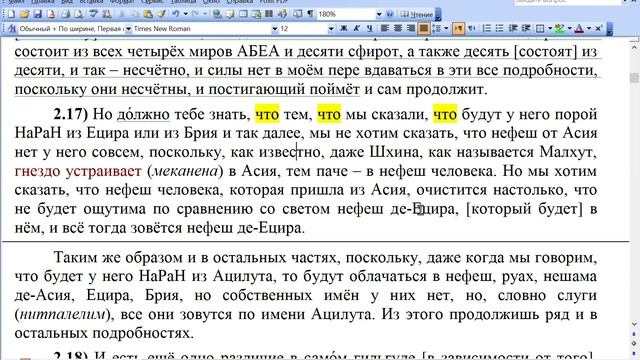Image resolution: width=640 pixels, height=360 pixels.
Task: Save the document with floppy icon
Action: point(38,14)
